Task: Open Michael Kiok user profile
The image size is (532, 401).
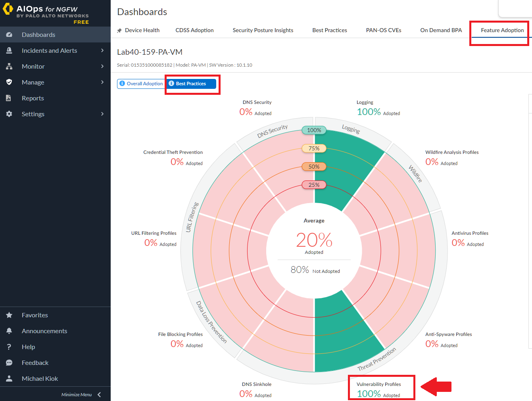Action: (40, 379)
